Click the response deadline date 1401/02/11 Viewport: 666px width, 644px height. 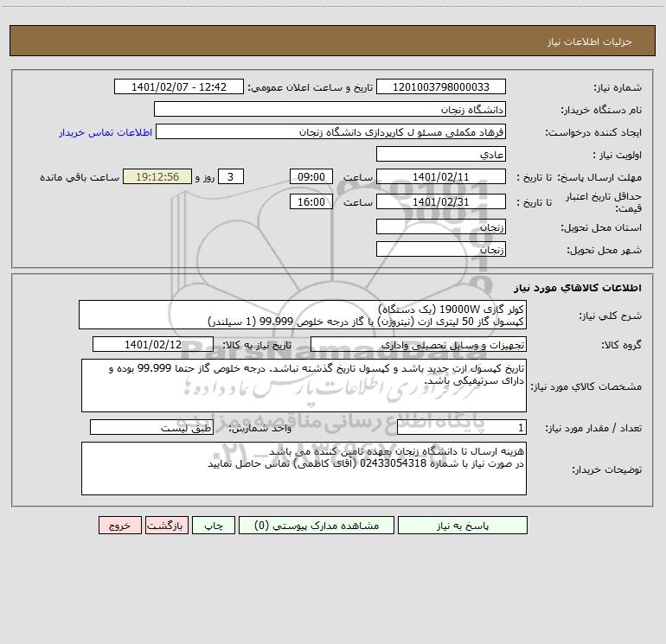(441, 176)
